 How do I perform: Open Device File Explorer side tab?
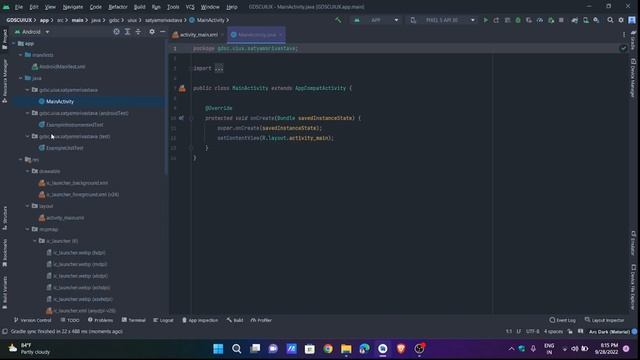tap(633, 287)
